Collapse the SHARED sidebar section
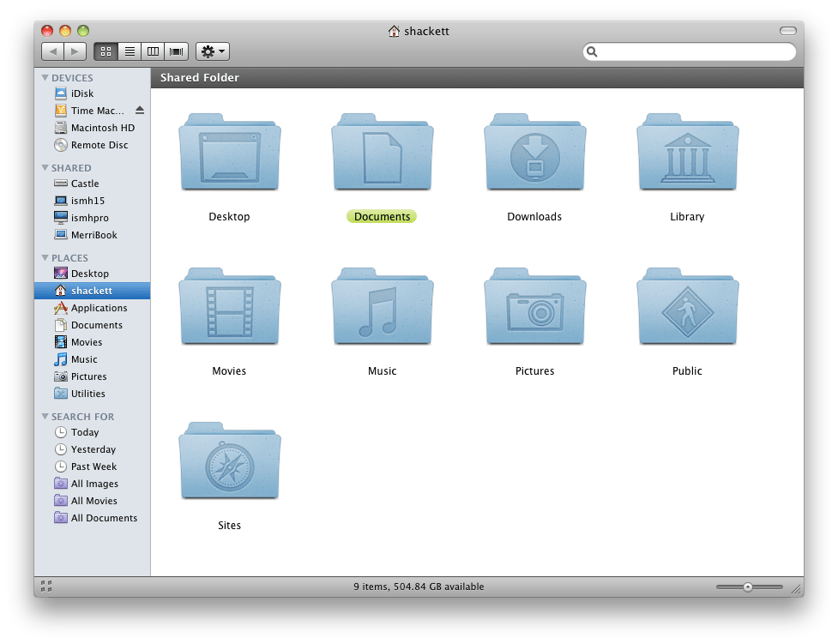Image resolution: width=838 pixels, height=644 pixels. 45,168
